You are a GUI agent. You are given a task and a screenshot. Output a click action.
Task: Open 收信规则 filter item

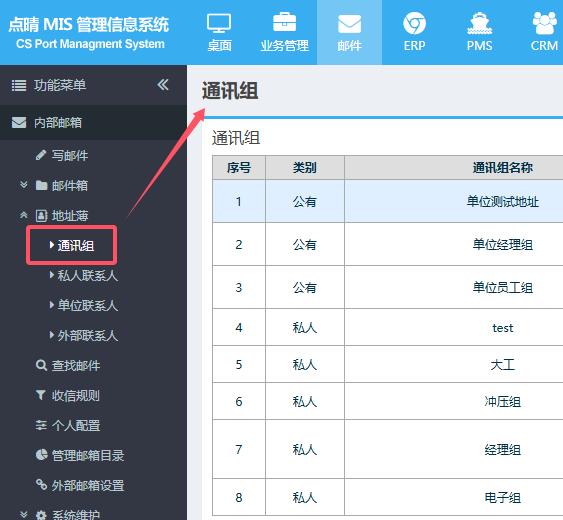68,396
